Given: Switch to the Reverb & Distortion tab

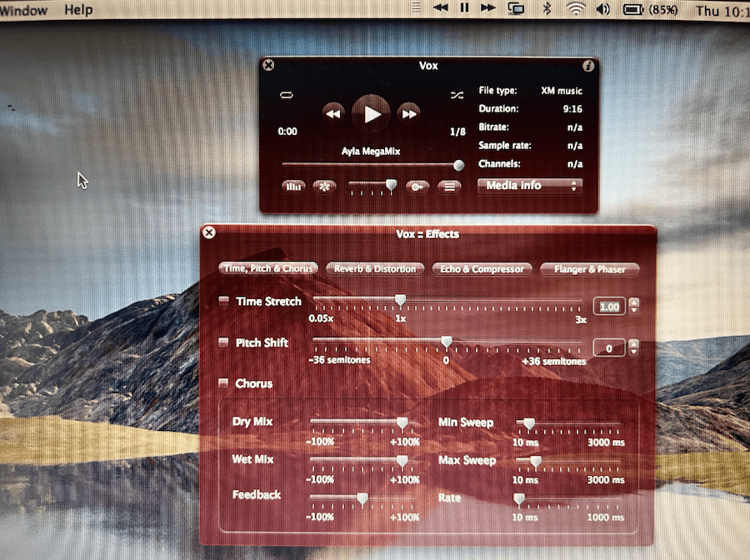Looking at the screenshot, I should click(x=375, y=269).
